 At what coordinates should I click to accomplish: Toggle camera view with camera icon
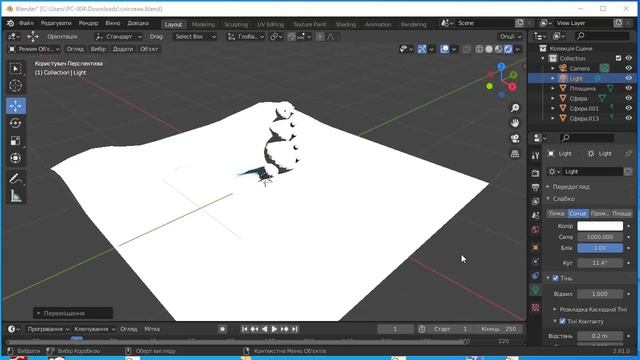pos(515,138)
